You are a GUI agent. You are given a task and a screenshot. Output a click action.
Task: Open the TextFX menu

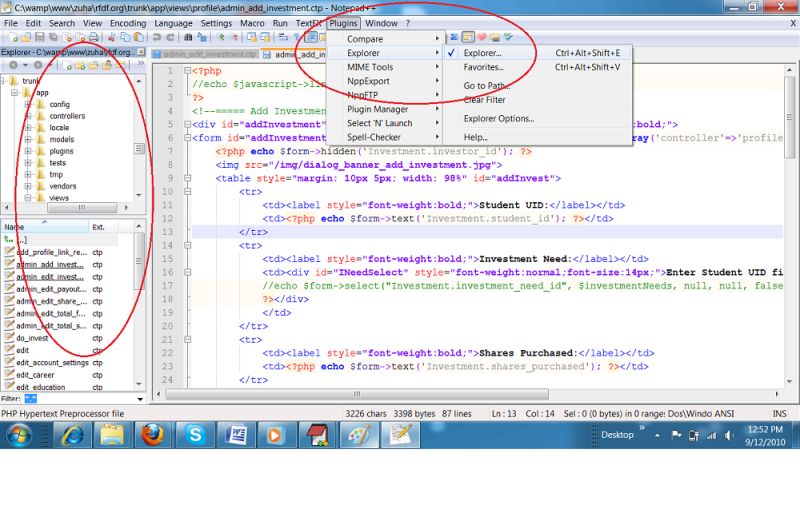pyautogui.click(x=308, y=23)
